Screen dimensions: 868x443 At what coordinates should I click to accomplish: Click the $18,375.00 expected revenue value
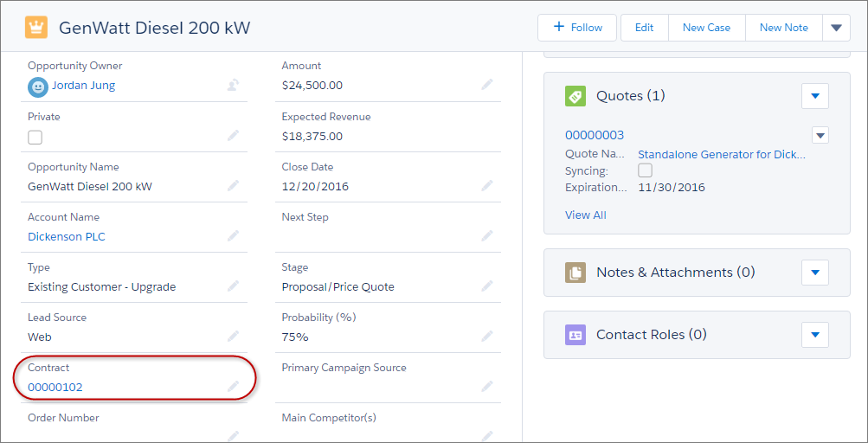312,136
